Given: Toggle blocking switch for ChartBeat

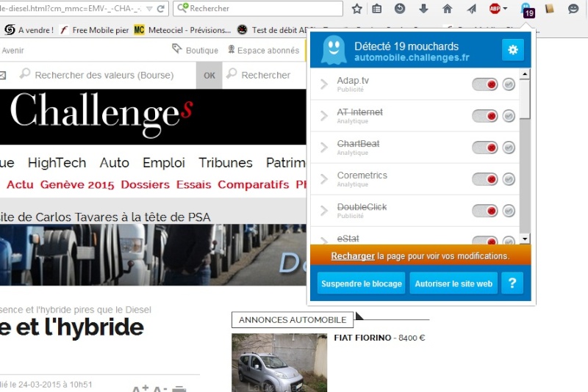Looking at the screenshot, I should click(x=485, y=148).
